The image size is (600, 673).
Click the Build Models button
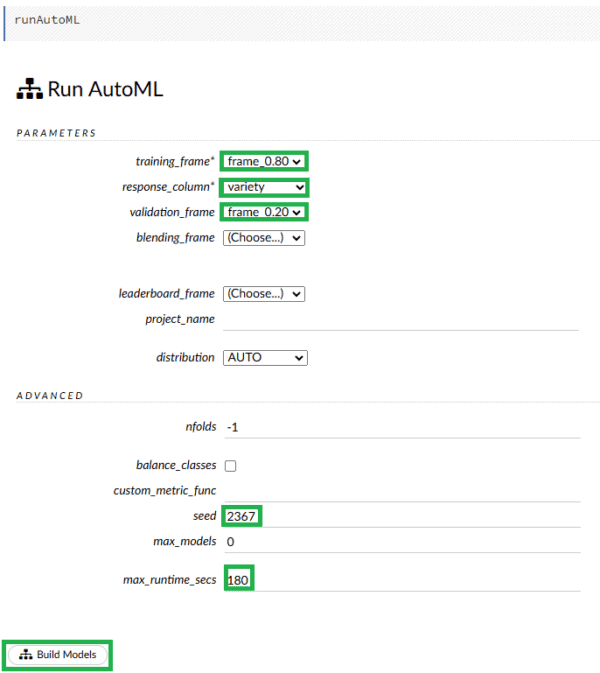(x=58, y=655)
